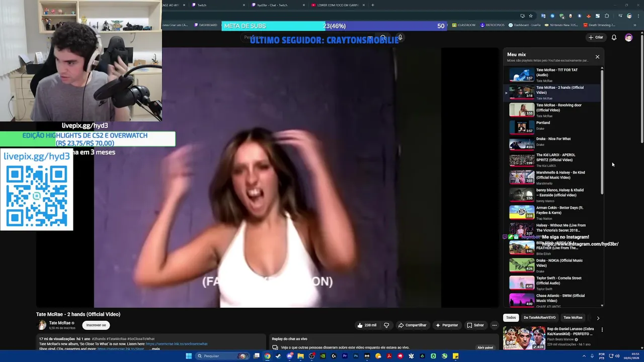
Task: Play The Kid LAROI - APEROL SPRITZ in playlist
Action: point(552,160)
